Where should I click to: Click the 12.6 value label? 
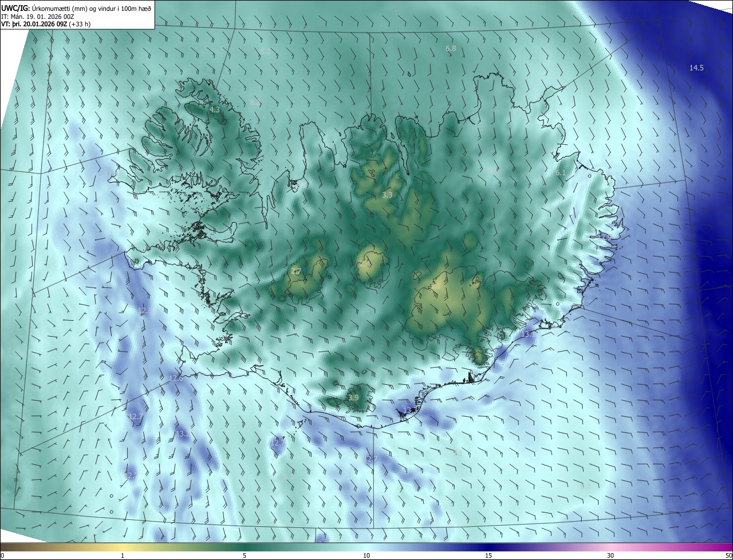point(176,378)
